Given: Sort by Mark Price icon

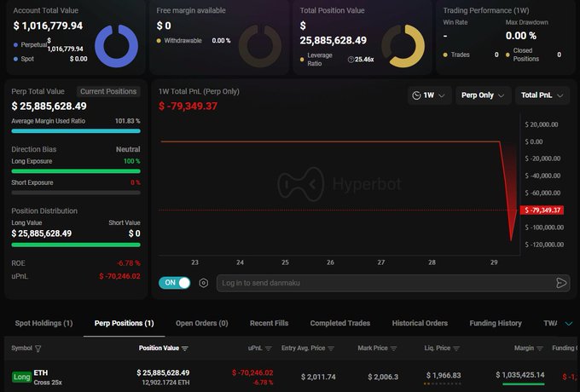Looking at the screenshot, I should 393,349.
